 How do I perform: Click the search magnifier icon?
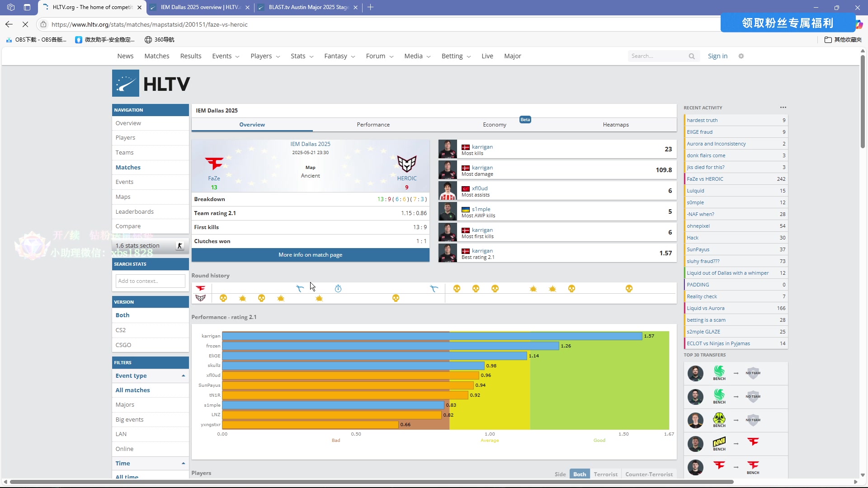(692, 56)
